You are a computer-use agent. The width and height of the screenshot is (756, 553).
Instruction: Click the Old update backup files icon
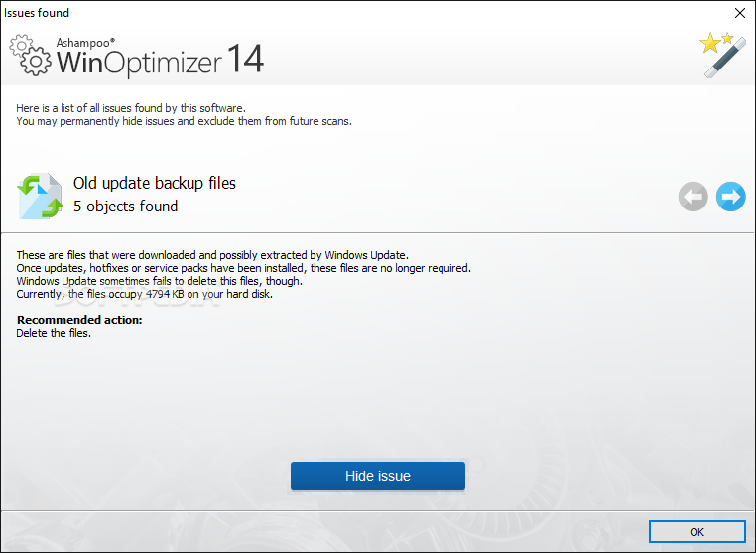[x=40, y=196]
